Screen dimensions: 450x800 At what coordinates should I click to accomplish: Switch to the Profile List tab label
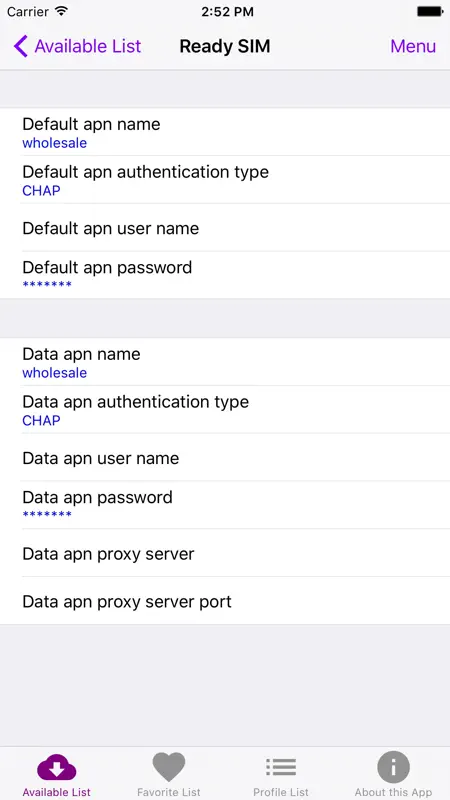point(281,792)
